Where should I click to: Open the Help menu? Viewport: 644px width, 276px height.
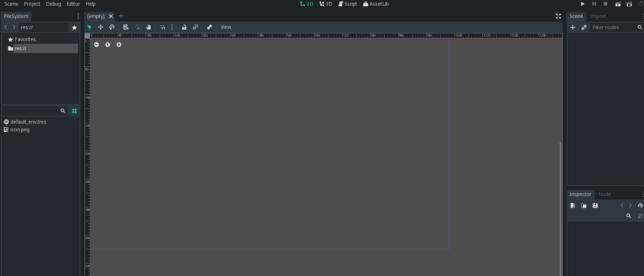[x=91, y=4]
